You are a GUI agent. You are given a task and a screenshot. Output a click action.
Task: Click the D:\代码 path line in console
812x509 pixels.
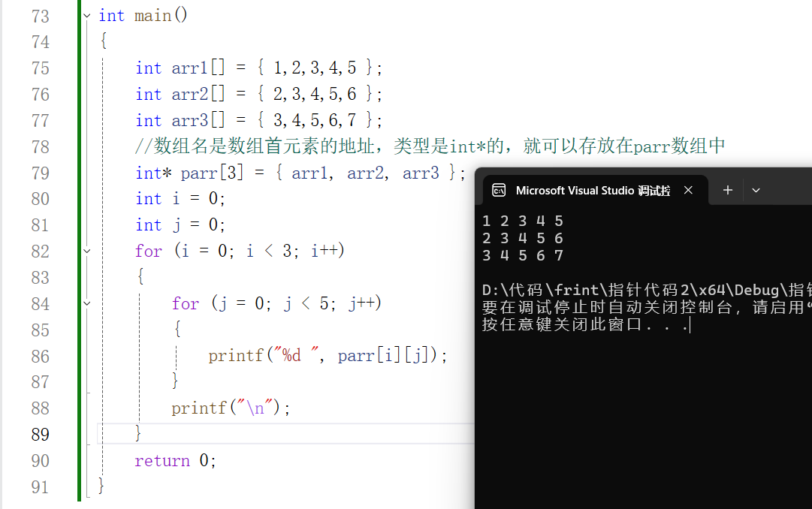[647, 290]
